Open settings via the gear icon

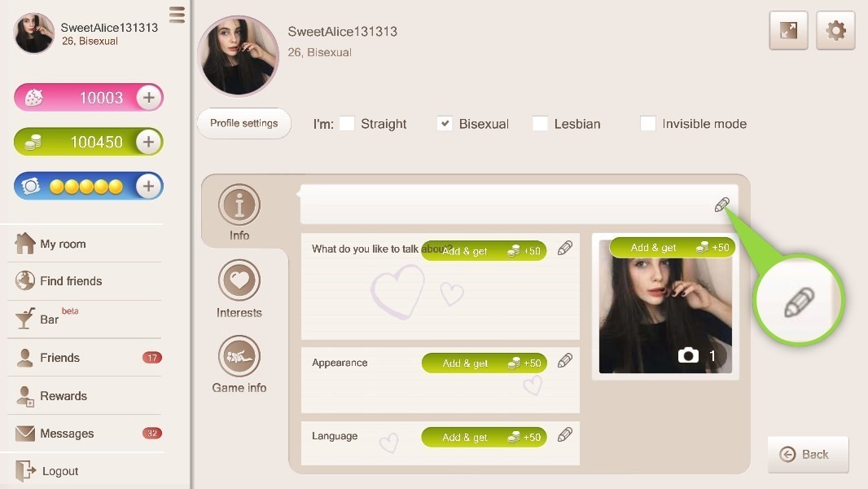pyautogui.click(x=835, y=30)
